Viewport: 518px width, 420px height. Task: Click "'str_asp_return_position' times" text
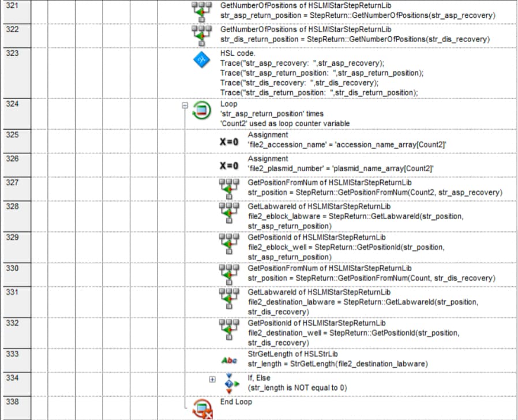coord(272,114)
